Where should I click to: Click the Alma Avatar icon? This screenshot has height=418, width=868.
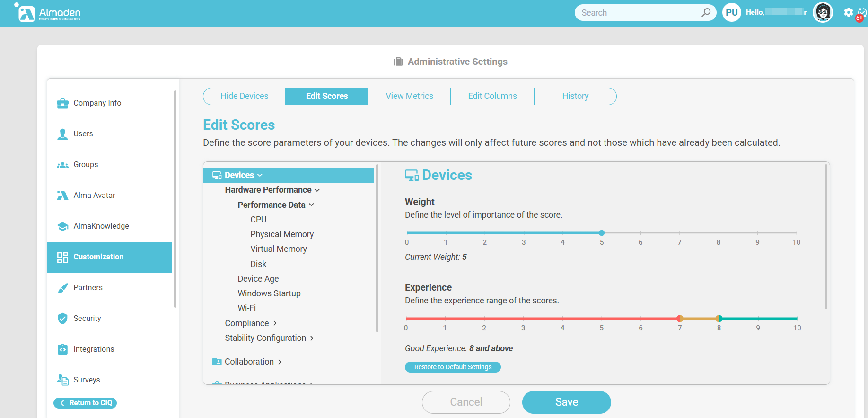point(62,196)
